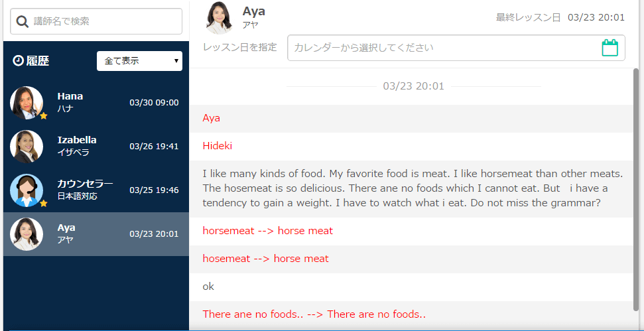Open the カウンセラー 日本語対応 conversation

pos(96,190)
